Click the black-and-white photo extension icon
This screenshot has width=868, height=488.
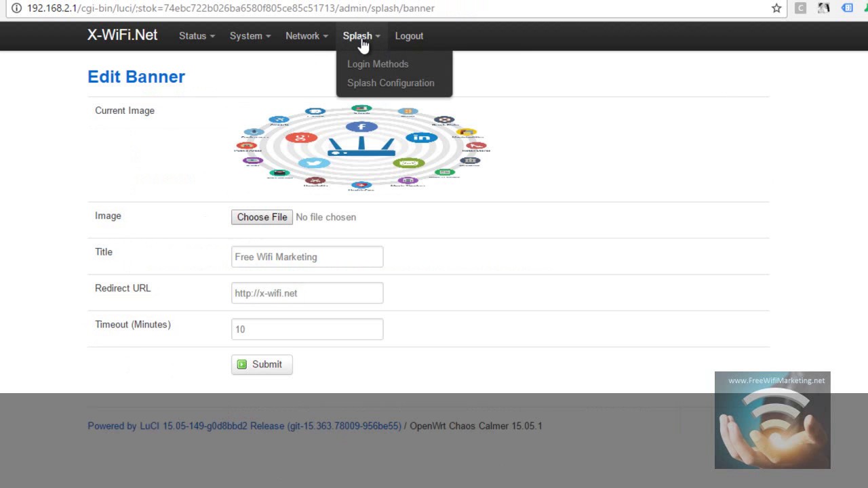pos(824,8)
